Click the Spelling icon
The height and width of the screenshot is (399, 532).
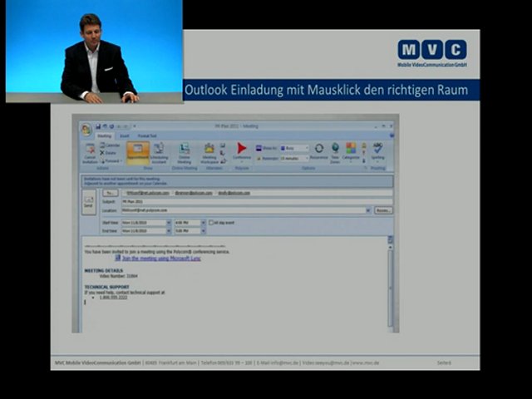(x=378, y=151)
